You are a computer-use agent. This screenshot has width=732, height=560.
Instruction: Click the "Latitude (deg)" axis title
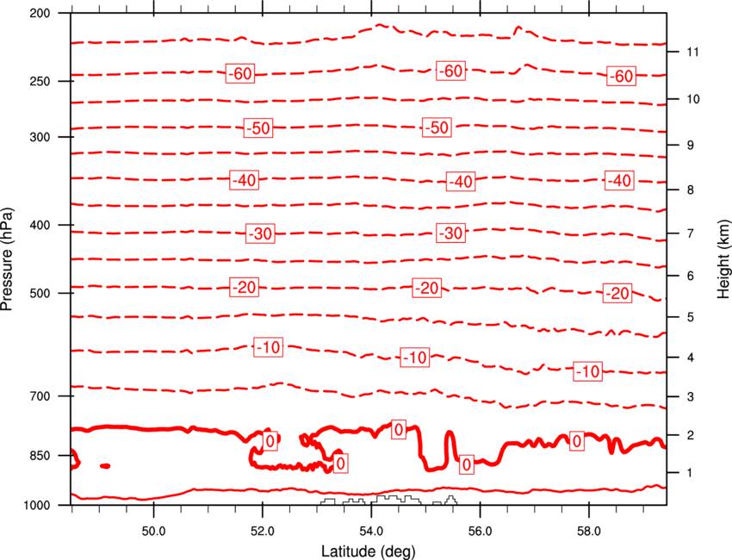point(368,551)
